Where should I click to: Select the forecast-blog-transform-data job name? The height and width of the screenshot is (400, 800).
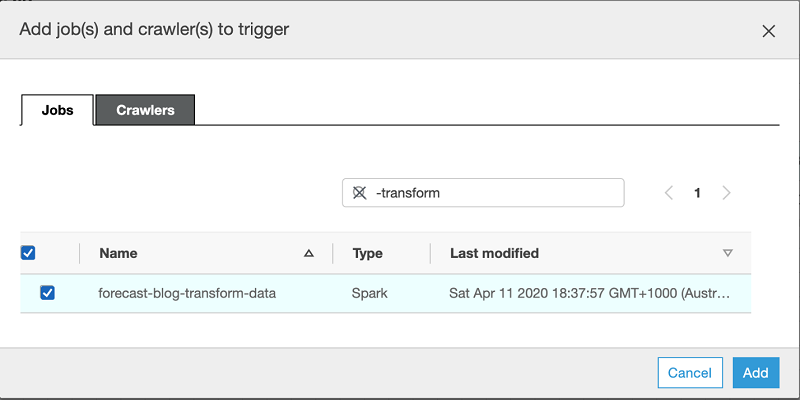pyautogui.click(x=187, y=294)
